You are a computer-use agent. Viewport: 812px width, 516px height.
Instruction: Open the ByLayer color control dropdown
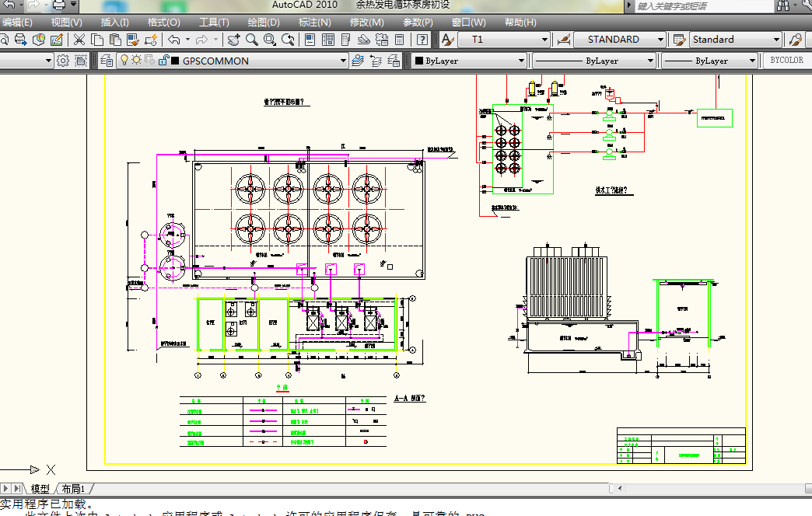point(522,61)
